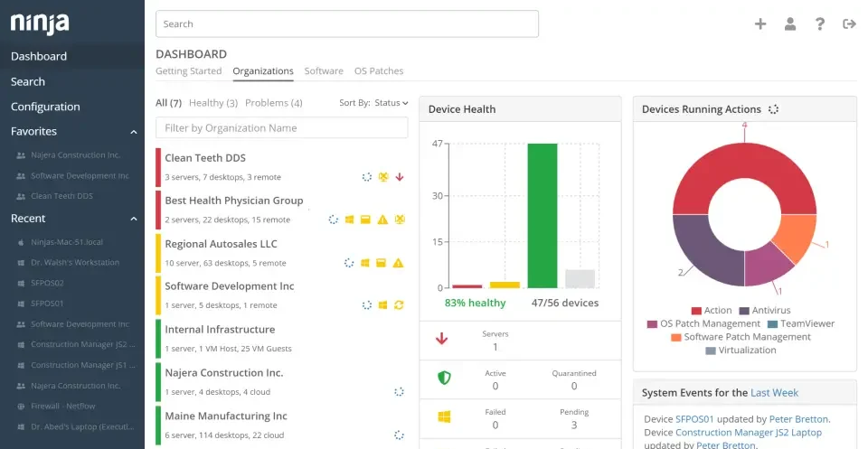
Task: Click the running actions spinner for Clean Teeth DDS
Action: (x=367, y=177)
